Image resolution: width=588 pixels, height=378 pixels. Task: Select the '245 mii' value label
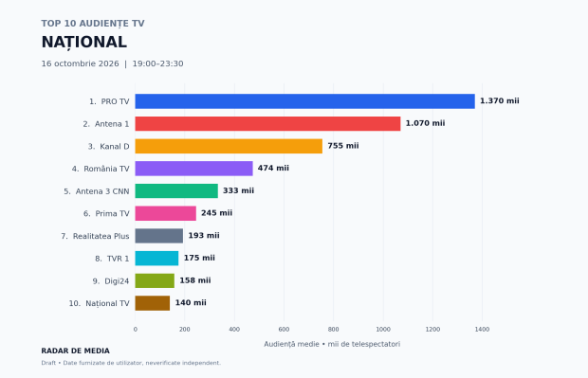(217, 213)
